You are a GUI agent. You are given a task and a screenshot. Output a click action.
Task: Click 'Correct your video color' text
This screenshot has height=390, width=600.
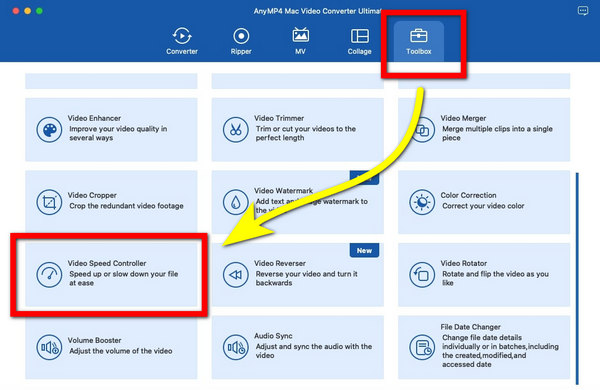click(483, 206)
